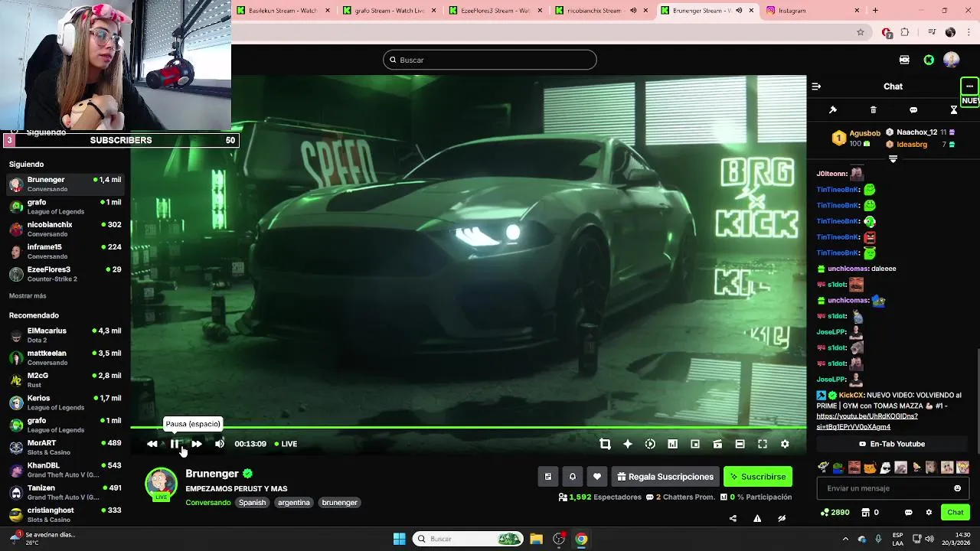The image size is (980, 551).
Task: Open player settings gear icon
Action: click(785, 444)
